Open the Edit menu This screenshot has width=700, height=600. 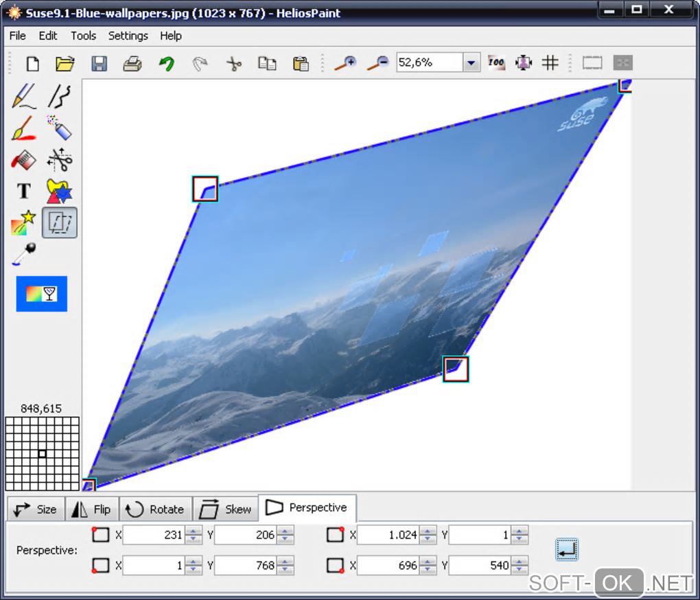point(48,36)
